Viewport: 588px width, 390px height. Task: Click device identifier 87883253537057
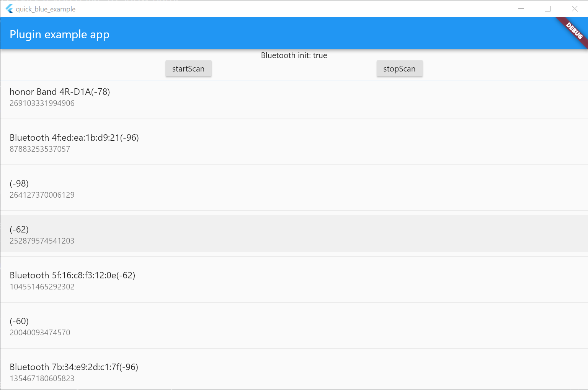click(40, 149)
